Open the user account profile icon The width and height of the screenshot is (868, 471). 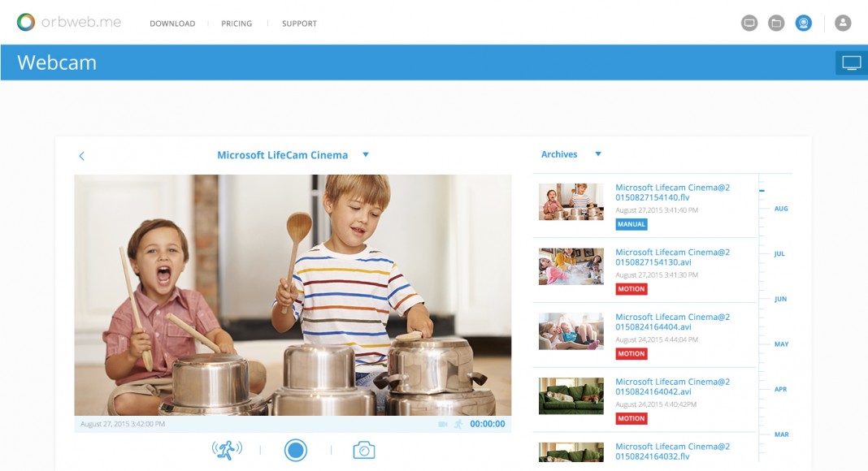[x=843, y=24]
